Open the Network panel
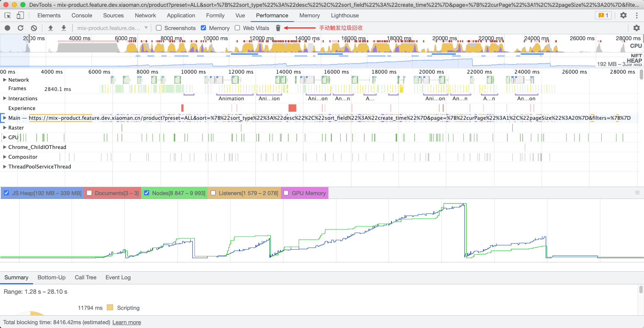644x328 pixels. [146, 15]
